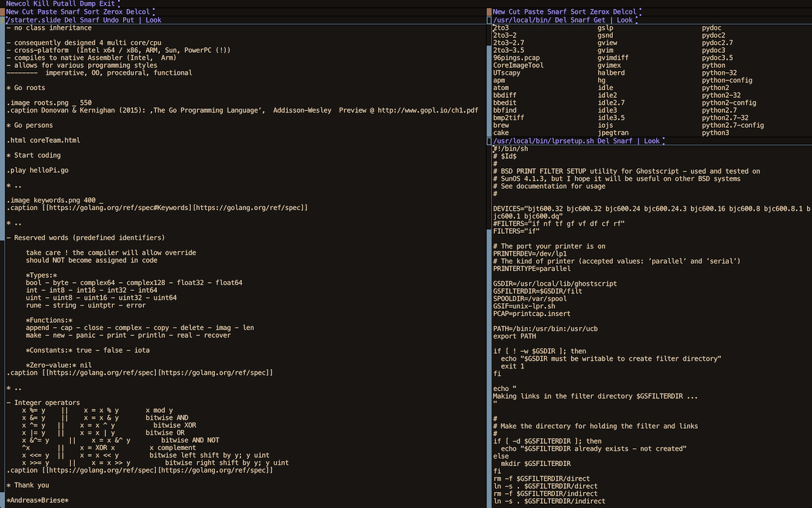Viewport: 812px width, 508px height.
Task: Click the /usr/local/bin/lprsetup.sh path in the tag
Action: [x=544, y=141]
